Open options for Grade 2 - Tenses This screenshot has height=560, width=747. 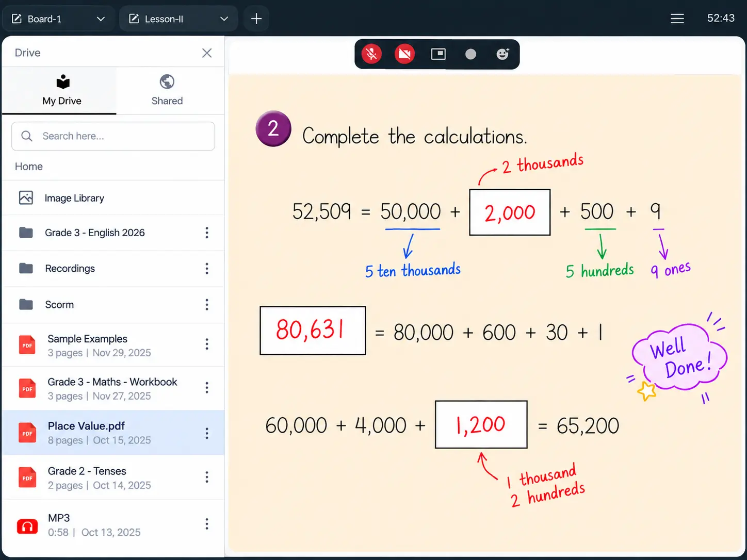[207, 477]
